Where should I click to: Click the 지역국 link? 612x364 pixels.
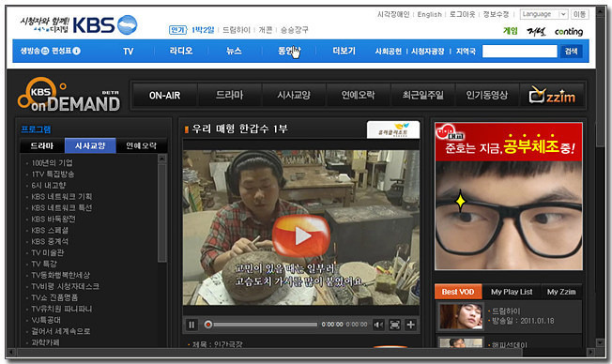pyautogui.click(x=466, y=51)
